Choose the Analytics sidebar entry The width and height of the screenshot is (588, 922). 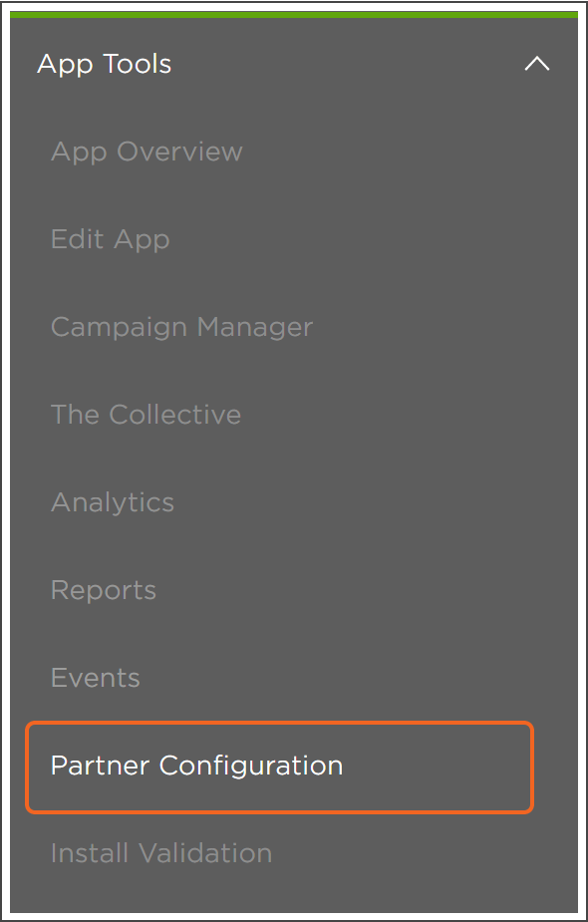click(113, 502)
